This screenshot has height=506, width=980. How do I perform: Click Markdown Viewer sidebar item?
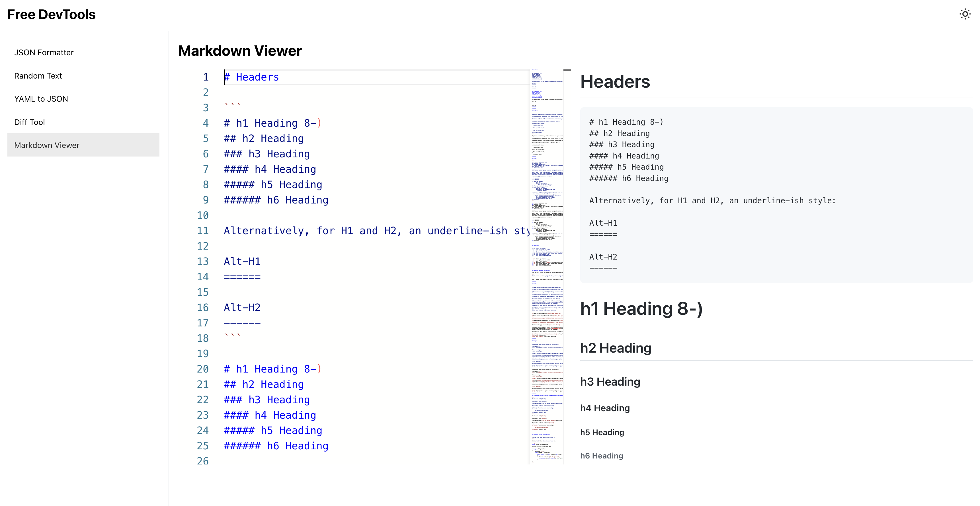[46, 145]
